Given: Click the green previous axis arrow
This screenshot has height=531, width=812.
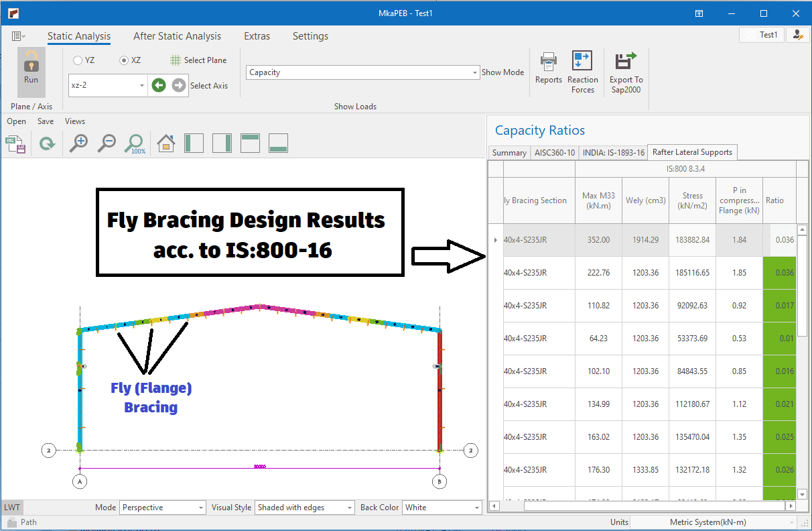Looking at the screenshot, I should (x=158, y=85).
